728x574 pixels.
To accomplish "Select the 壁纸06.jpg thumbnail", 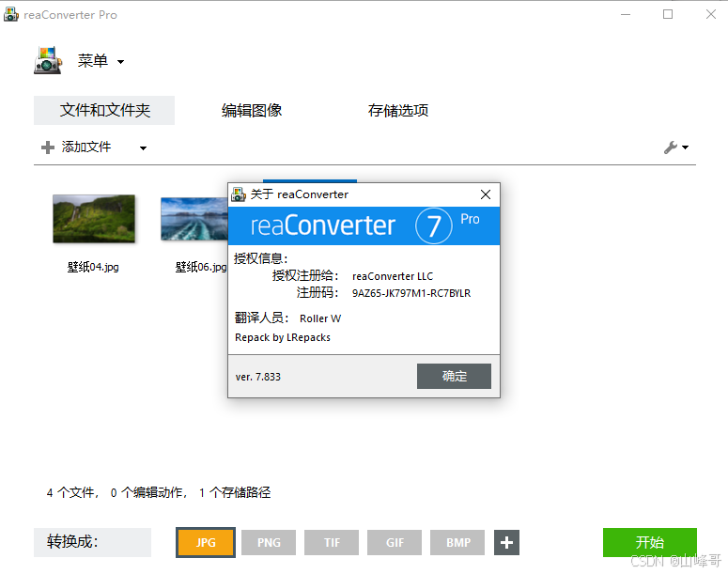I will [194, 219].
